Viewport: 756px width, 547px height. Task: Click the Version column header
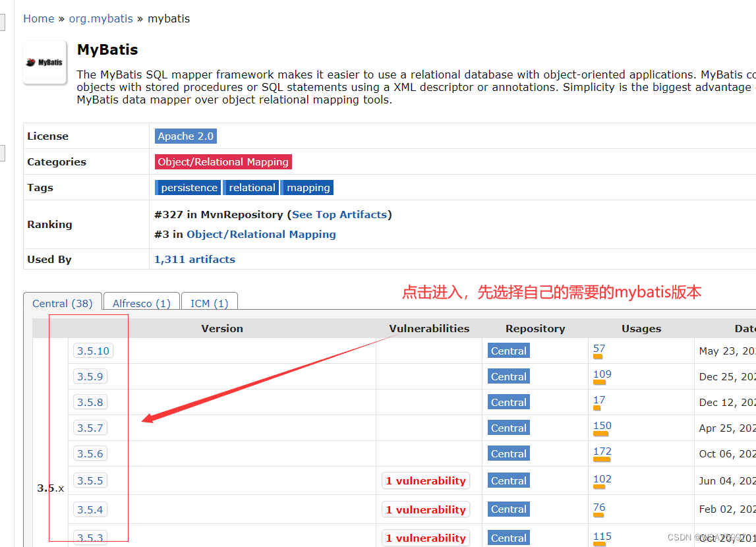(221, 329)
